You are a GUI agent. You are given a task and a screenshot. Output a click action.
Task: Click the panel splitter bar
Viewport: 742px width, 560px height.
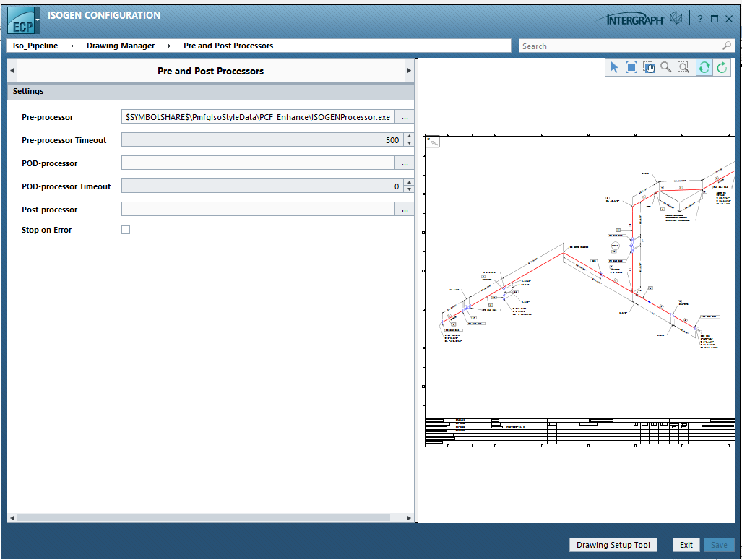[416, 290]
